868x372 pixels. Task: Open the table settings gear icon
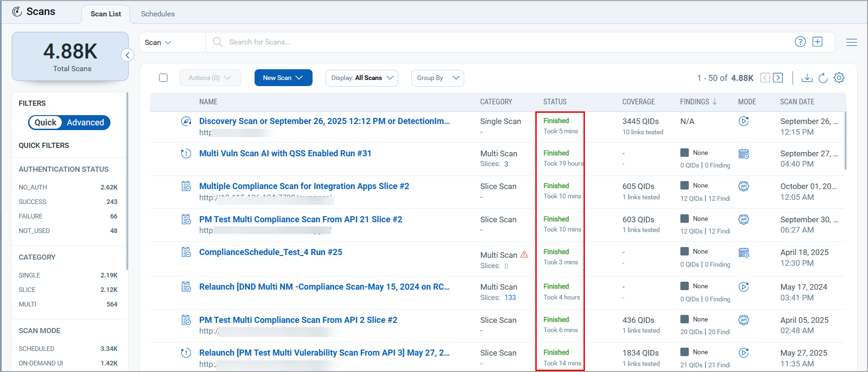(x=839, y=78)
